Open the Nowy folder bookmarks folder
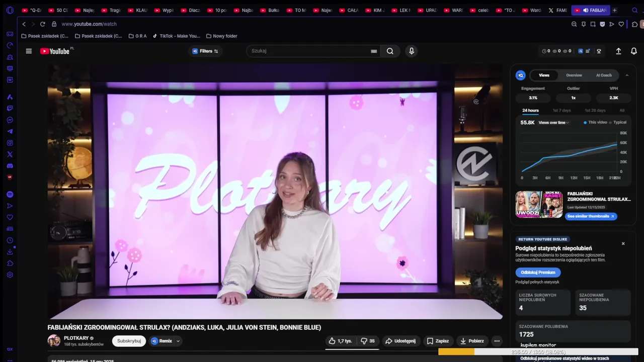This screenshot has height=362, width=644. tap(221, 36)
